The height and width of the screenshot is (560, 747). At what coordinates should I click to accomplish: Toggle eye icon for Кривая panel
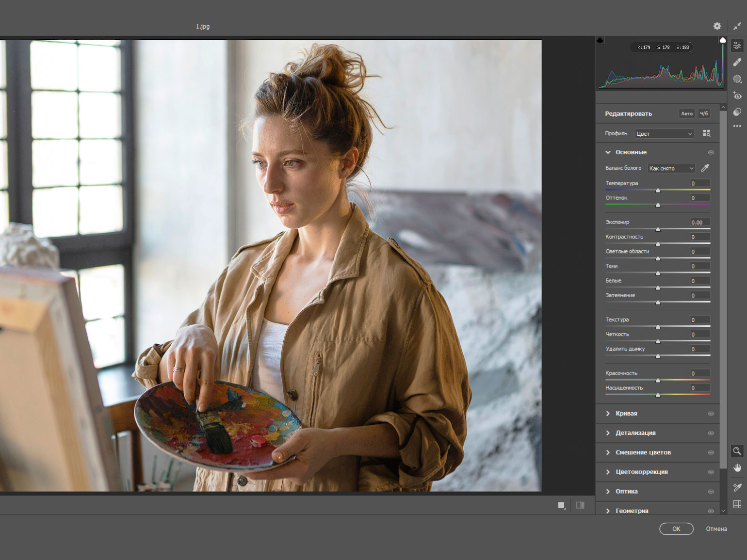click(x=711, y=414)
